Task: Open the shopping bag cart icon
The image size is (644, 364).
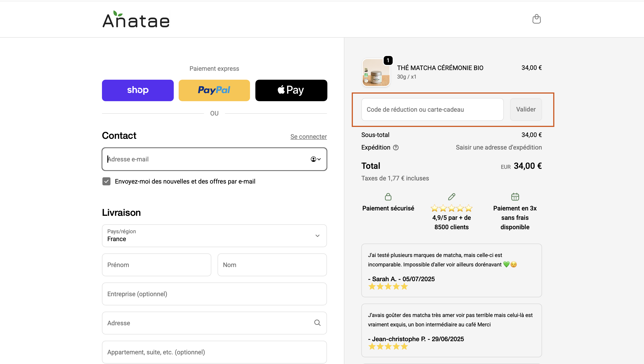Action: 536,19
